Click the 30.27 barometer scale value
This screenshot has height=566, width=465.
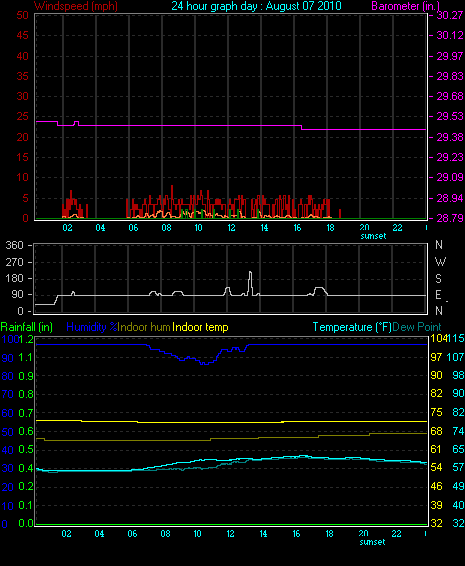(x=450, y=15)
